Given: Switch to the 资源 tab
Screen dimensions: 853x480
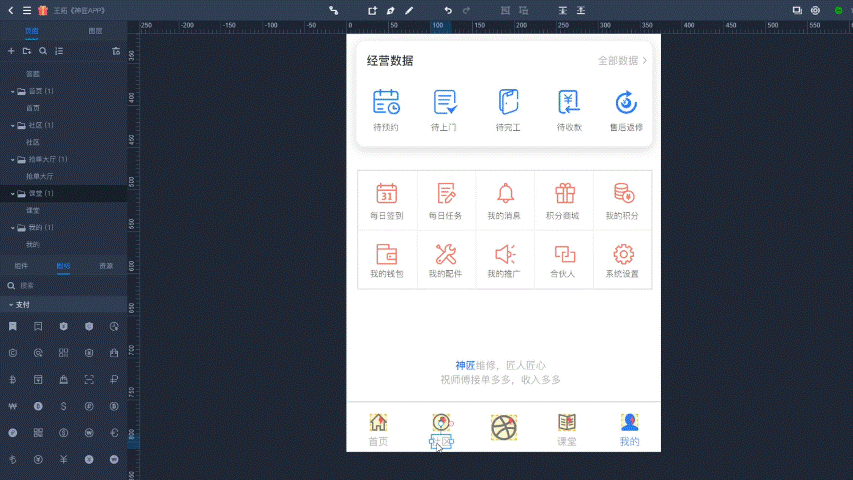Looking at the screenshot, I should tap(106, 266).
